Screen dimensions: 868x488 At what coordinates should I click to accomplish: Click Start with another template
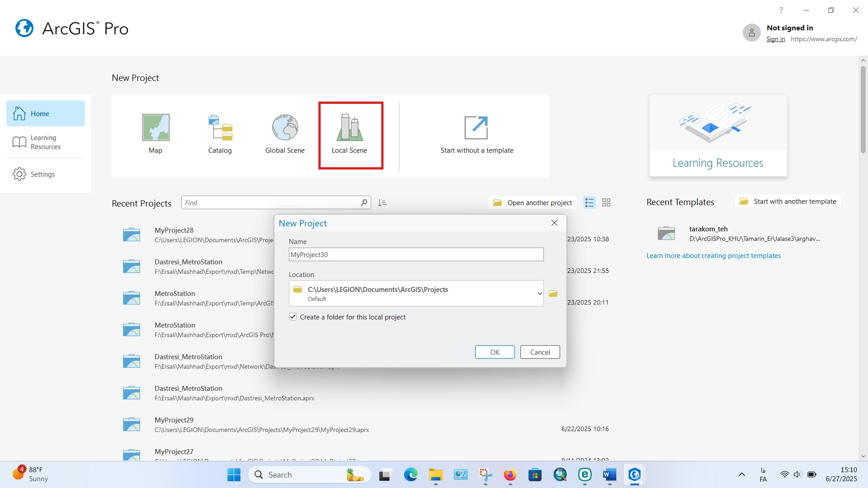coord(788,202)
